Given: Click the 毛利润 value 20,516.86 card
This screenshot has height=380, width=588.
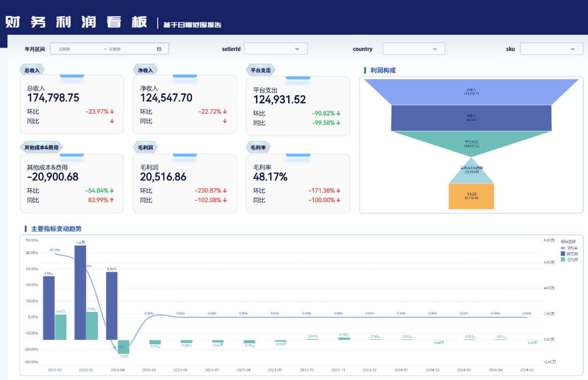Looking at the screenshot, I should pos(185,183).
